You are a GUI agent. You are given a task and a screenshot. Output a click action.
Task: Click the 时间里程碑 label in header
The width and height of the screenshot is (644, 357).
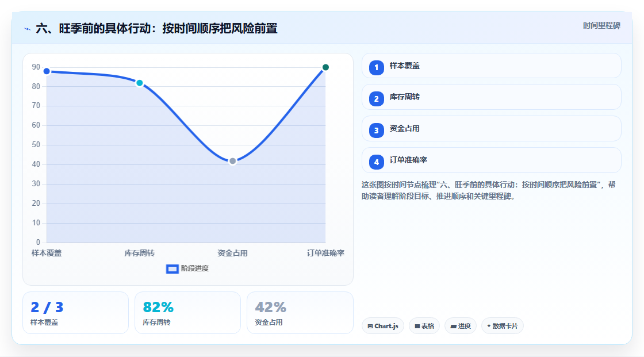(601, 26)
